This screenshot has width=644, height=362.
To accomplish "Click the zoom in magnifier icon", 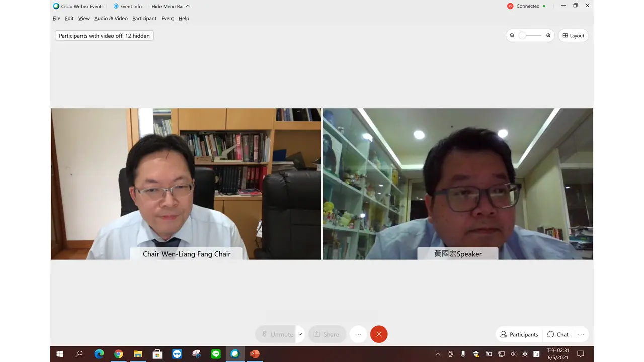I will (x=548, y=36).
